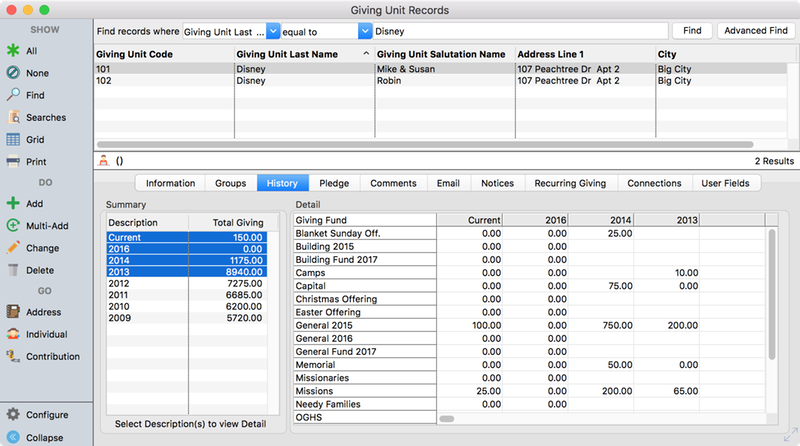Screen dimensions: 800x446
Task: Open the 'equal to' operator dropdown
Action: [364, 31]
